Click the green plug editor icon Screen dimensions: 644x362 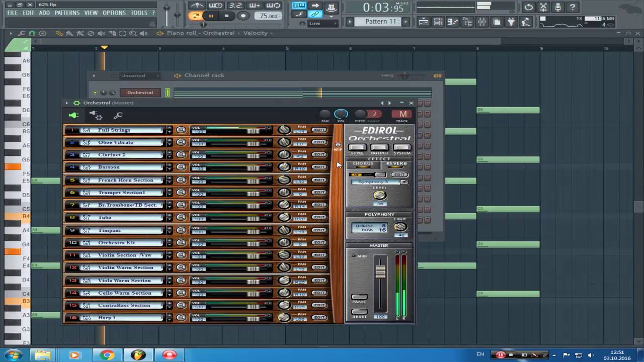(73, 116)
